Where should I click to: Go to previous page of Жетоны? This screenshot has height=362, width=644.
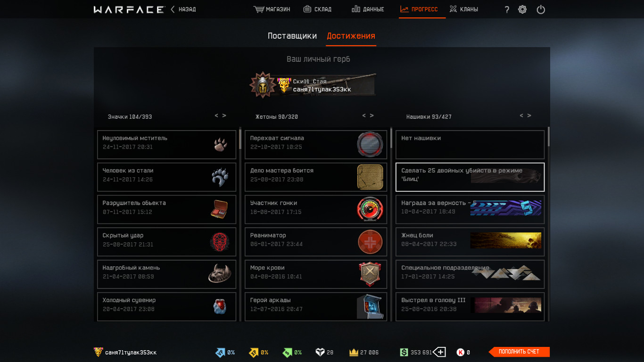click(364, 115)
